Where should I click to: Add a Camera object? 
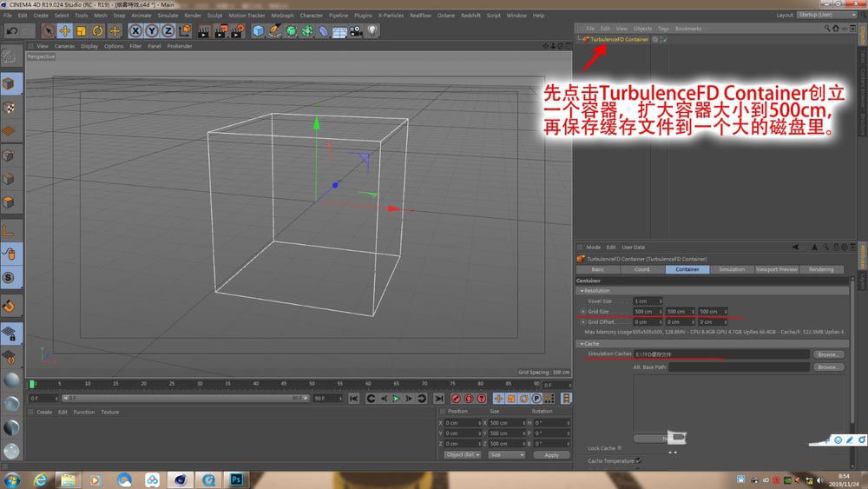coord(356,31)
